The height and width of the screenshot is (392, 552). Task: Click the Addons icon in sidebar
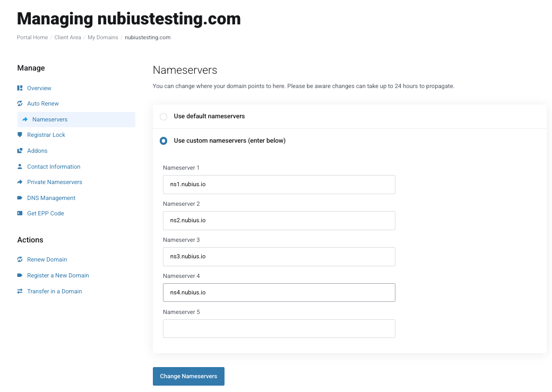point(20,151)
